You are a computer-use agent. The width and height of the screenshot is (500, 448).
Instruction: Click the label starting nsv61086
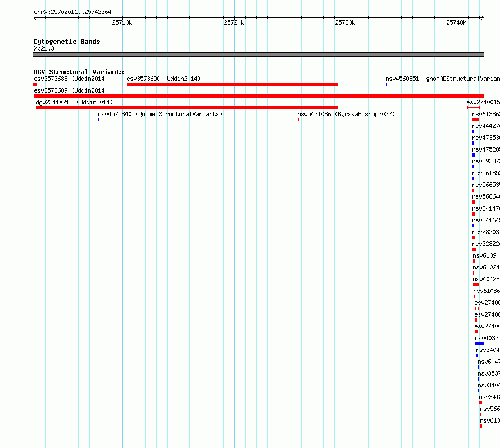coord(487,291)
